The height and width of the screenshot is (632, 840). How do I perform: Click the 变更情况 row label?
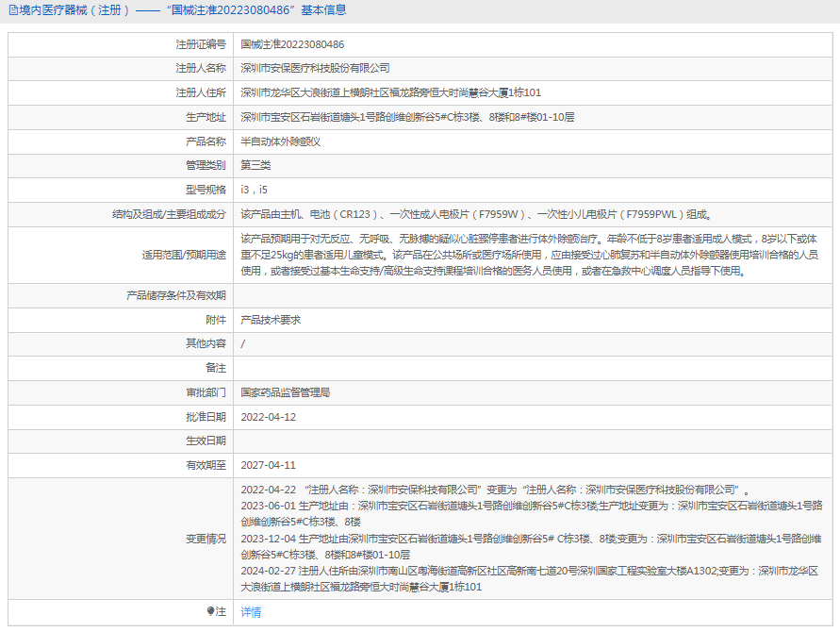pos(206,539)
